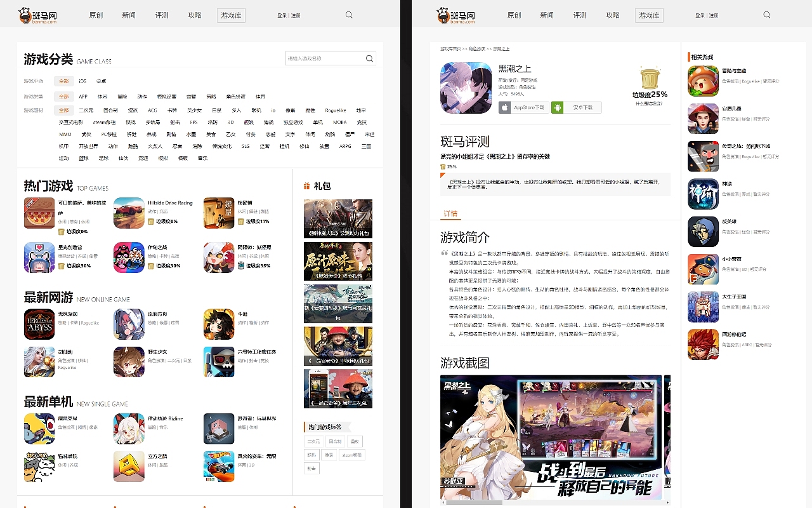Open the top gift pack banner thumbnail

click(338, 218)
